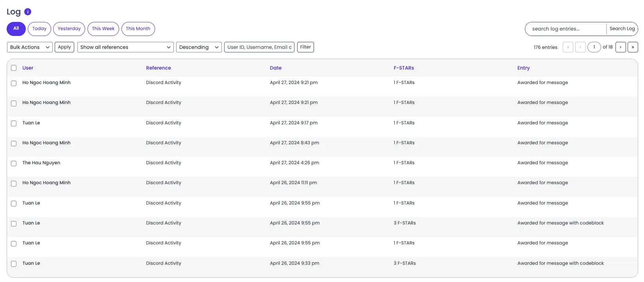Check the box for The Hau Nguyen row
This screenshot has height=282, width=644.
(x=14, y=163)
